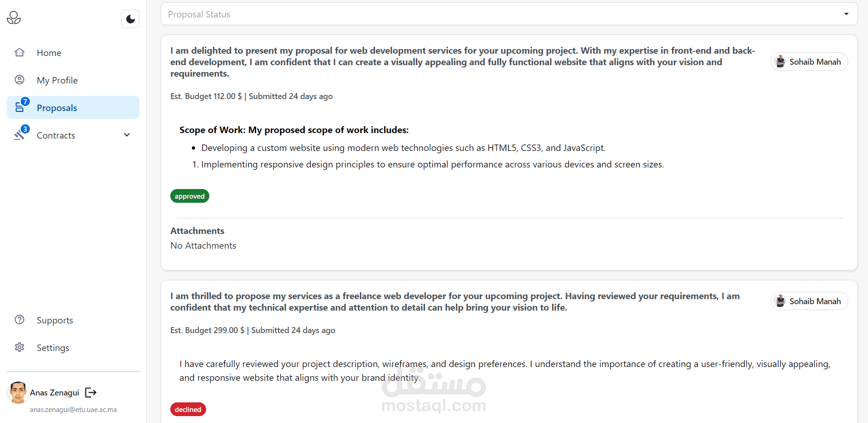Expand the Contracts submenu chevron
Image resolution: width=868 pixels, height=423 pixels.
127,135
